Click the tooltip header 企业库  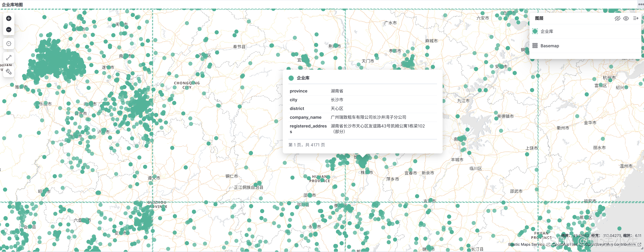[303, 78]
